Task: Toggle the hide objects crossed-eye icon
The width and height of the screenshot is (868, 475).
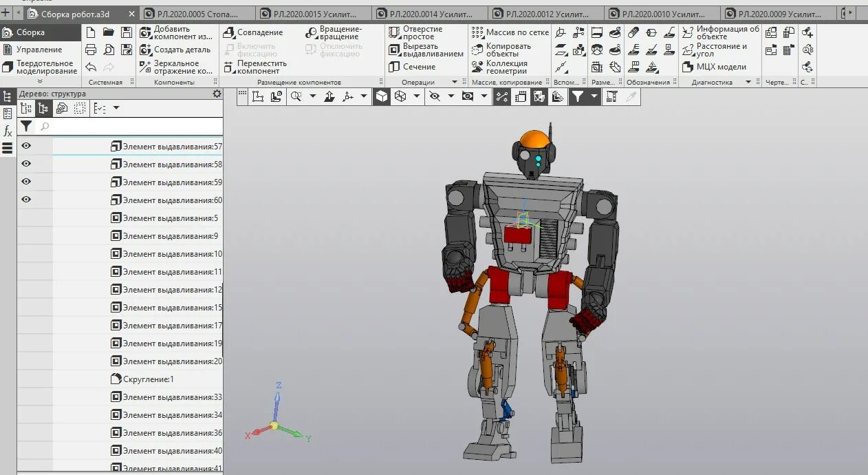Action: tap(434, 97)
